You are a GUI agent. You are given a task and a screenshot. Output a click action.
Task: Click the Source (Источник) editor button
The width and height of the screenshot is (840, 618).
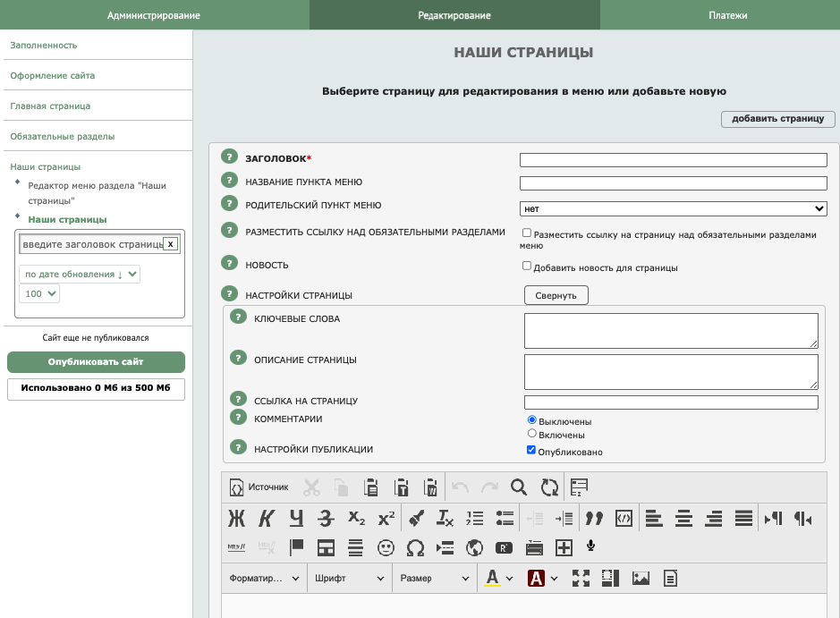tap(259, 487)
